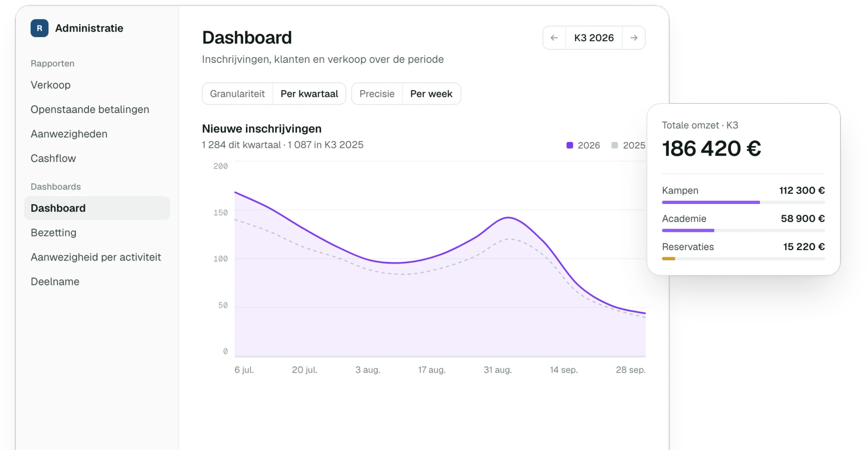Click the 3 aug. axis label
Screen dimensions: 868x450
[x=368, y=370]
